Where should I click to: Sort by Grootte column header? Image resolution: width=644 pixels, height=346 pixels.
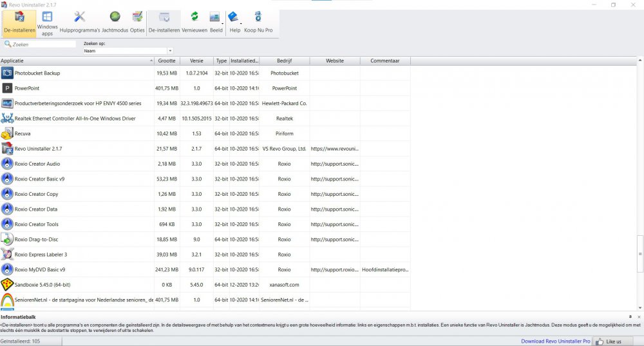tap(166, 61)
